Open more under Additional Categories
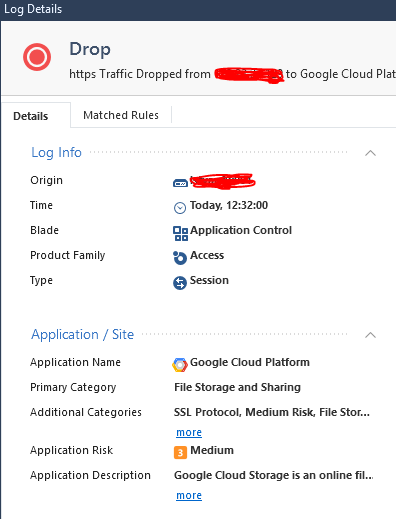 [189, 432]
